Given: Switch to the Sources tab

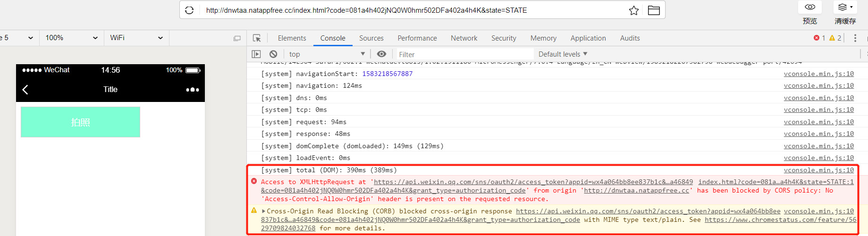Looking at the screenshot, I should click(x=371, y=38).
